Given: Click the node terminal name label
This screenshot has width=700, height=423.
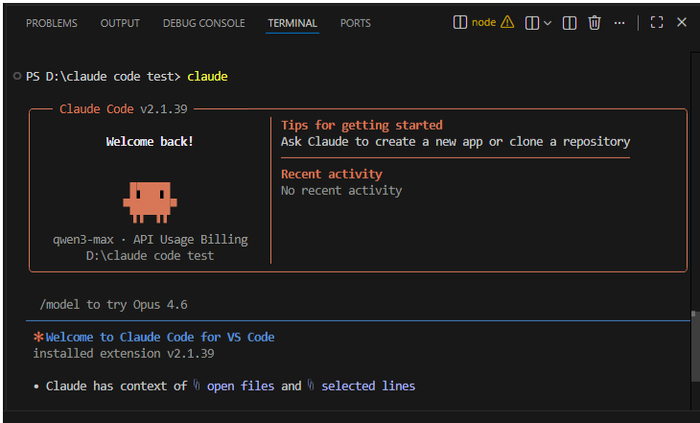Looking at the screenshot, I should click(483, 22).
